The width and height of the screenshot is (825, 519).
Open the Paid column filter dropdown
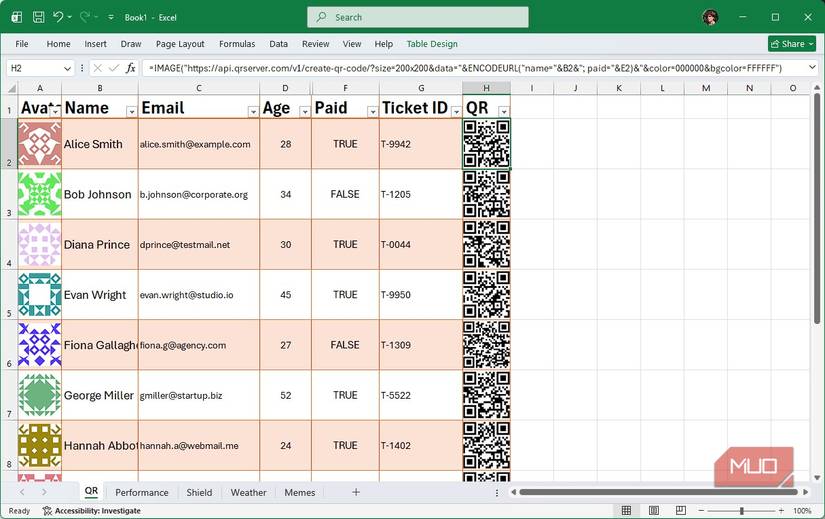pyautogui.click(x=373, y=111)
